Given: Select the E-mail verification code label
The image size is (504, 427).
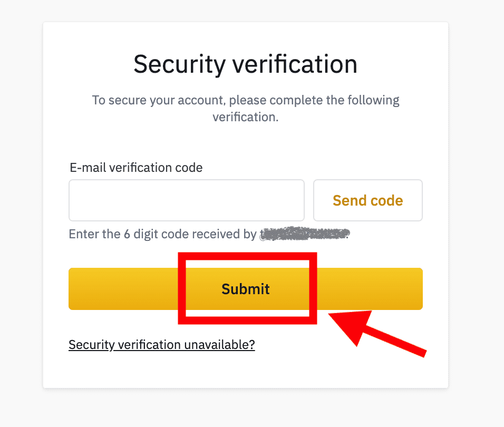Looking at the screenshot, I should 136,168.
